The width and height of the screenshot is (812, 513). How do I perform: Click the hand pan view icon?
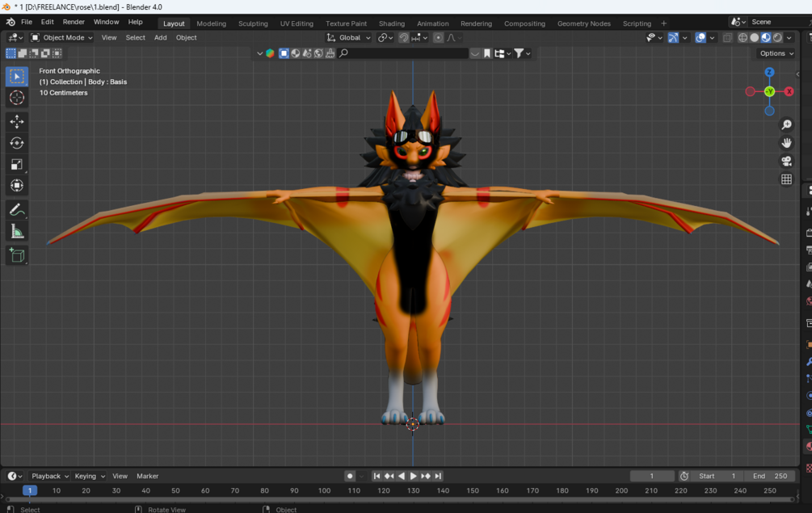[786, 143]
